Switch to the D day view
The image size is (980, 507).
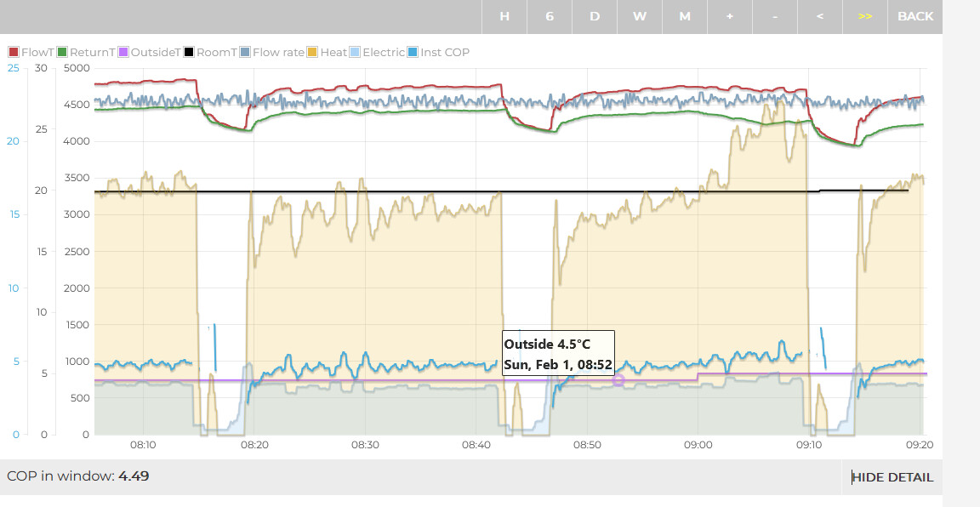[595, 16]
